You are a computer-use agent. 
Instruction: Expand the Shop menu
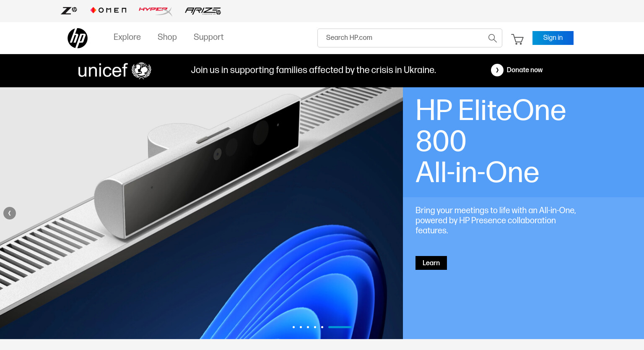coord(167,37)
